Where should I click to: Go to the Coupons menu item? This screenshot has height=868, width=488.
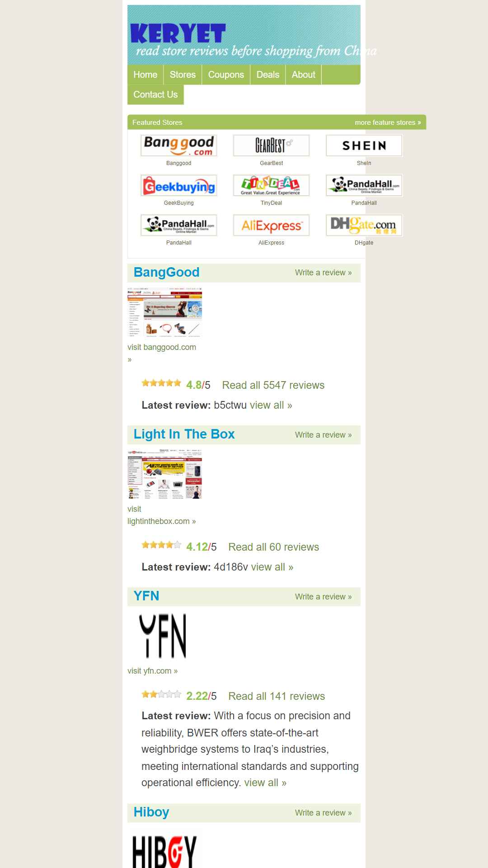pos(226,75)
